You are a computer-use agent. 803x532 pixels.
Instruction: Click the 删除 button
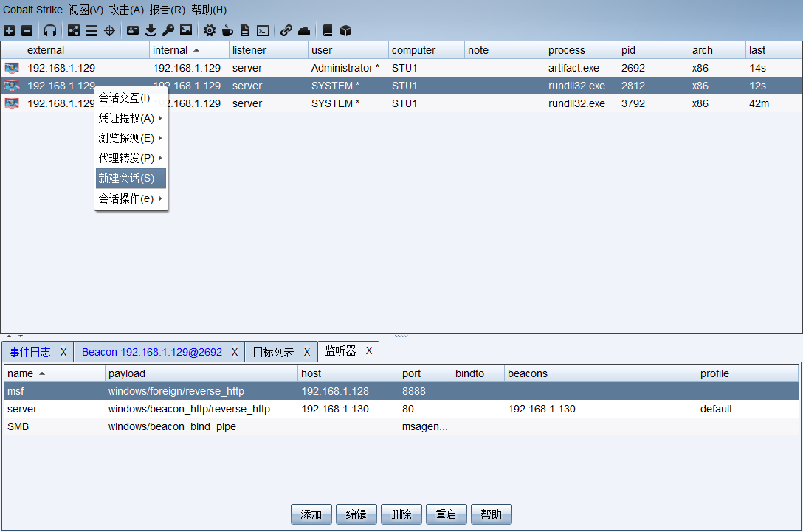point(401,514)
